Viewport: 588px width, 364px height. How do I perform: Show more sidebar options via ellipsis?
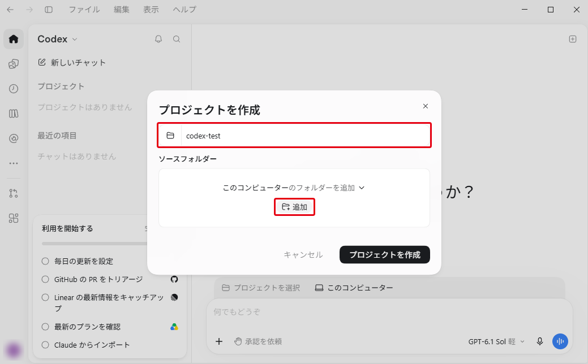(x=14, y=163)
